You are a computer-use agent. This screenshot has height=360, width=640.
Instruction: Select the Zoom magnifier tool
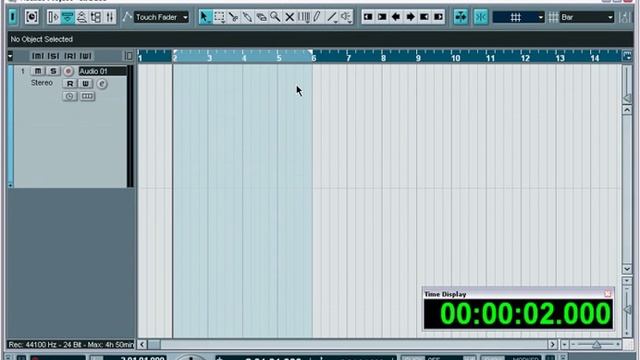click(x=276, y=17)
